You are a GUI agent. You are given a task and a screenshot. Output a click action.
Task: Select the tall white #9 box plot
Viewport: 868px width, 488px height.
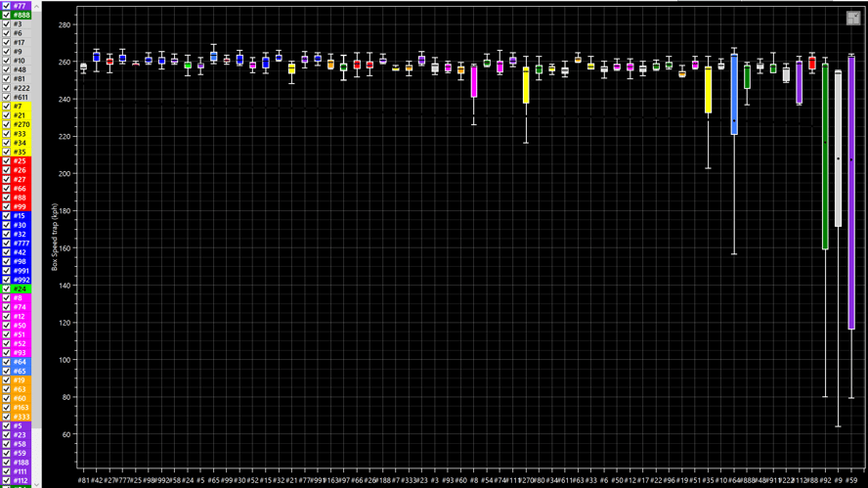pos(838,148)
